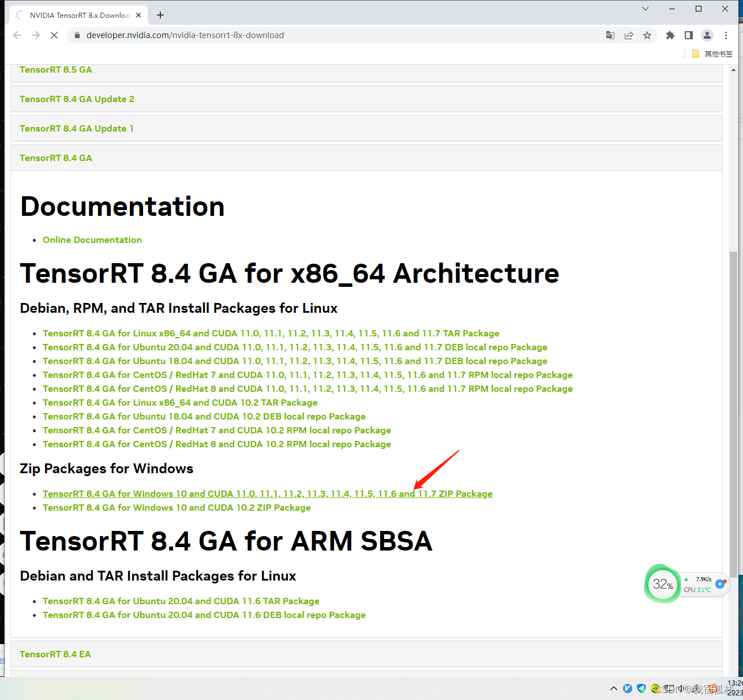Download CentOS / RedHat 8 CUDA 11.x RPM package

tap(307, 389)
